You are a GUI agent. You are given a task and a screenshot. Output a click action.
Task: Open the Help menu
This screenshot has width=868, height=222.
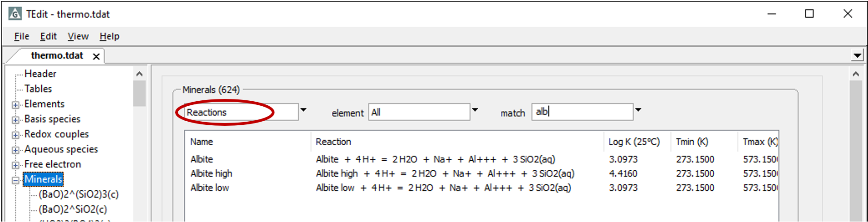click(x=109, y=36)
